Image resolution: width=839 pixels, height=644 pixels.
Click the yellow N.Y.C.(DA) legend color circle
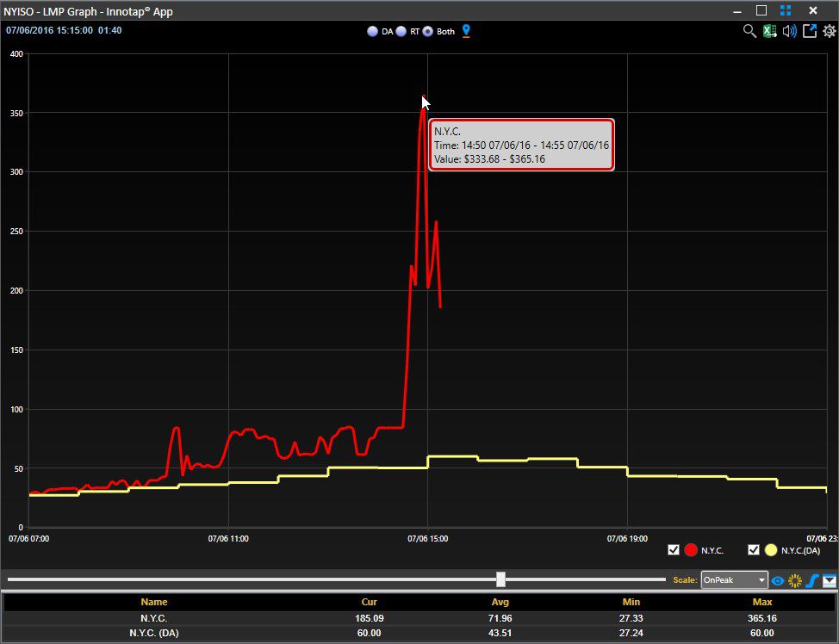tap(770, 550)
